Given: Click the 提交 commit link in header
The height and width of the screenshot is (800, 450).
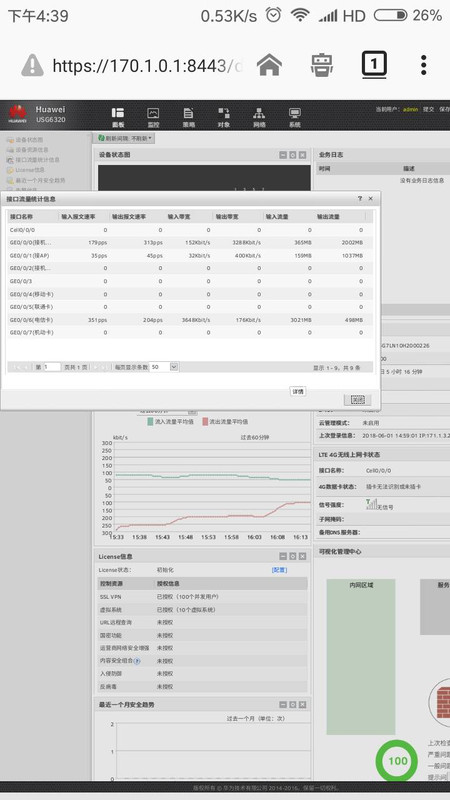Looking at the screenshot, I should coord(428,110).
